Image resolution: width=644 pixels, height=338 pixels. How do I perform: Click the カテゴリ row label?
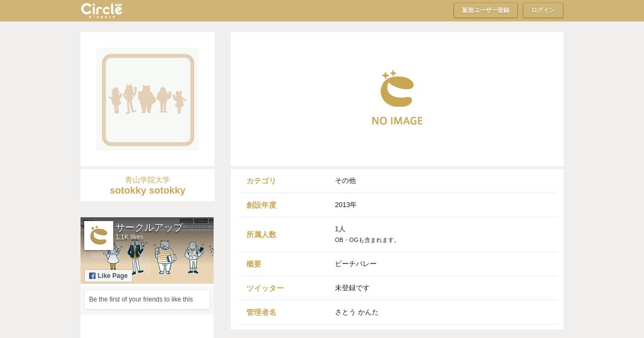point(261,181)
